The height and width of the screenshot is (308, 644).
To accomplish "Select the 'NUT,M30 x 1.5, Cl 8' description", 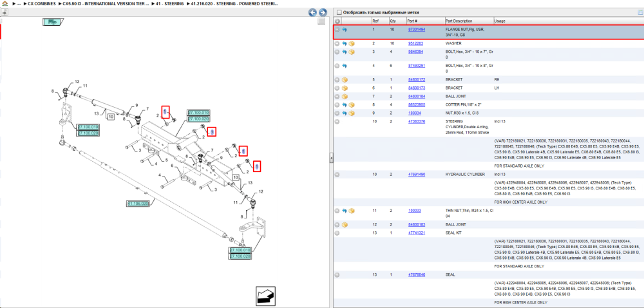I will coord(462,113).
